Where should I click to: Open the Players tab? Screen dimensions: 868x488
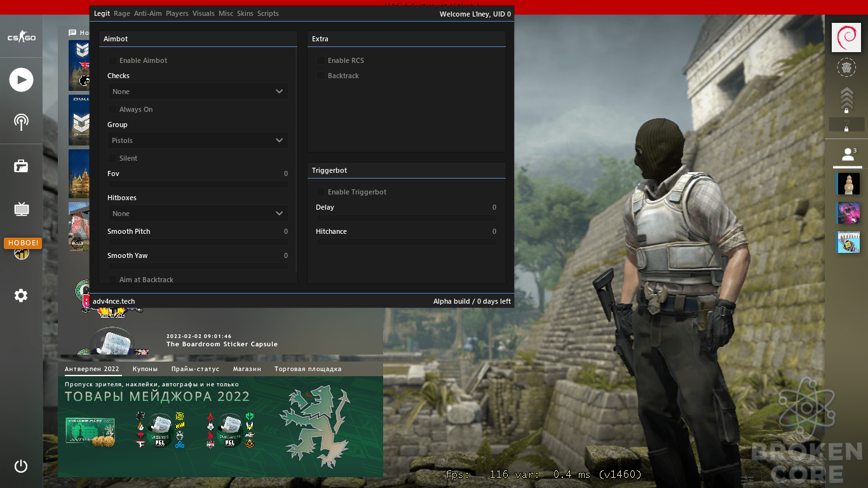point(177,13)
